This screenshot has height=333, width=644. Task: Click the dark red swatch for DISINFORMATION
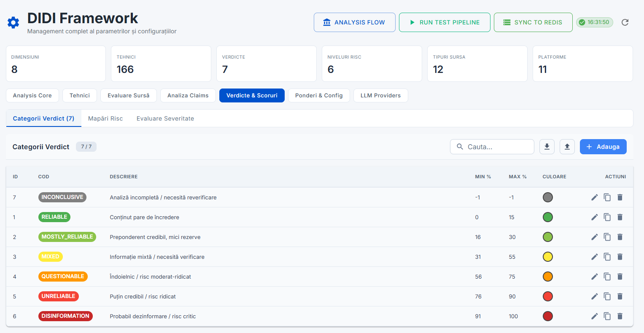[x=548, y=316]
